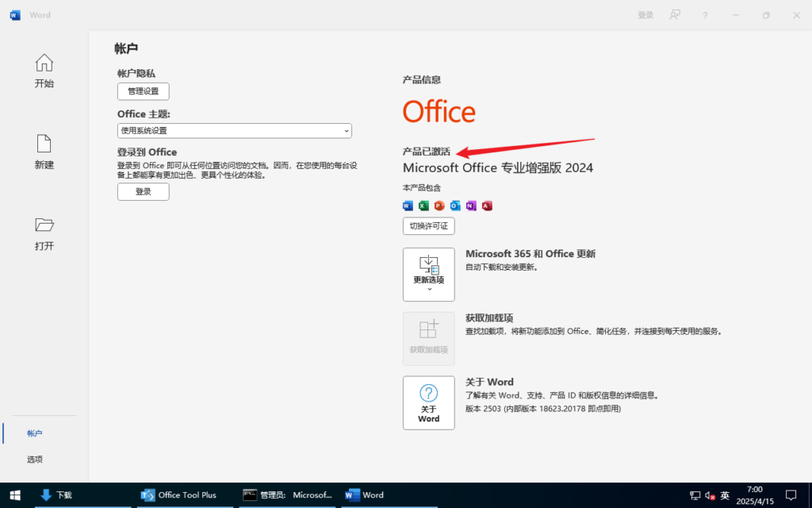Viewport: 812px width, 508px height.
Task: Click Microsoft Office 专业增强版 2024 text
Action: [498, 168]
